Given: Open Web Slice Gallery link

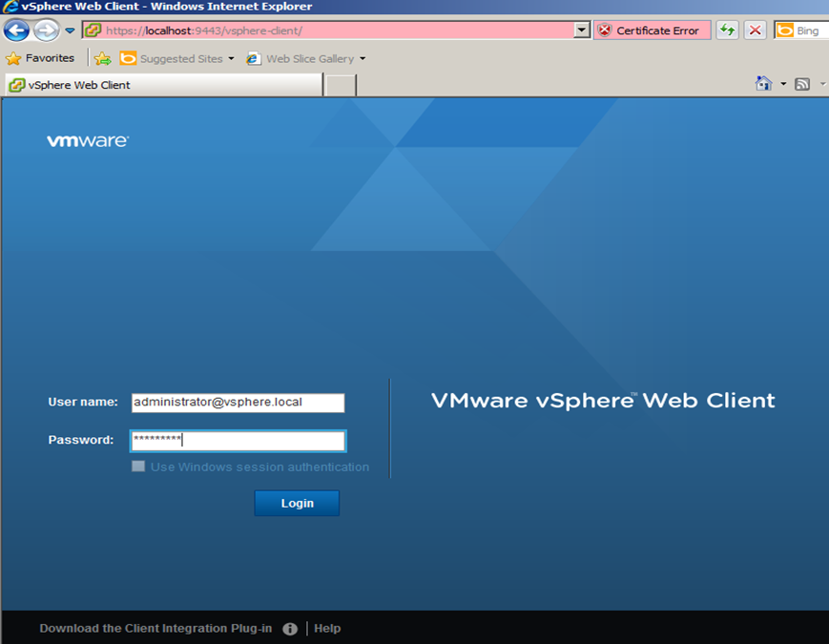Looking at the screenshot, I should (x=301, y=59).
